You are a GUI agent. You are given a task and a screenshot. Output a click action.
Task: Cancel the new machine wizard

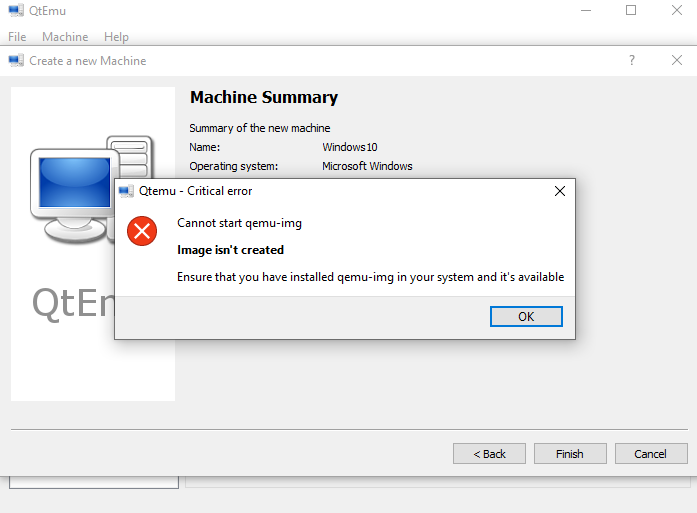click(651, 453)
